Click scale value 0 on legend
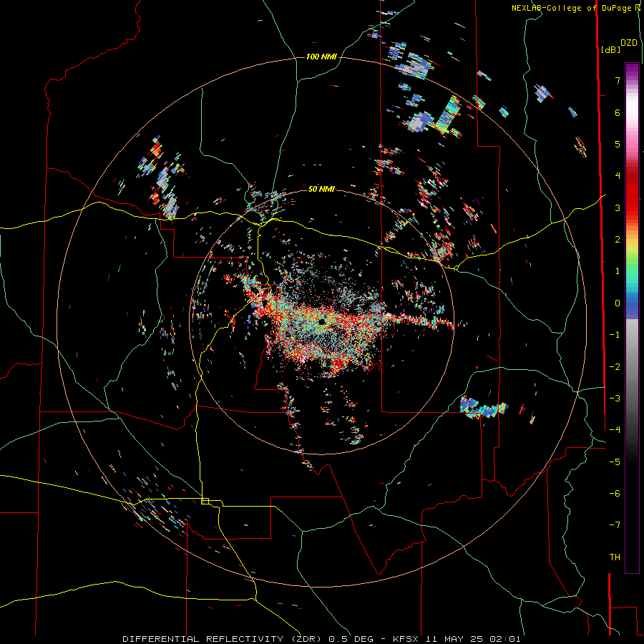644x644 pixels. [618, 303]
